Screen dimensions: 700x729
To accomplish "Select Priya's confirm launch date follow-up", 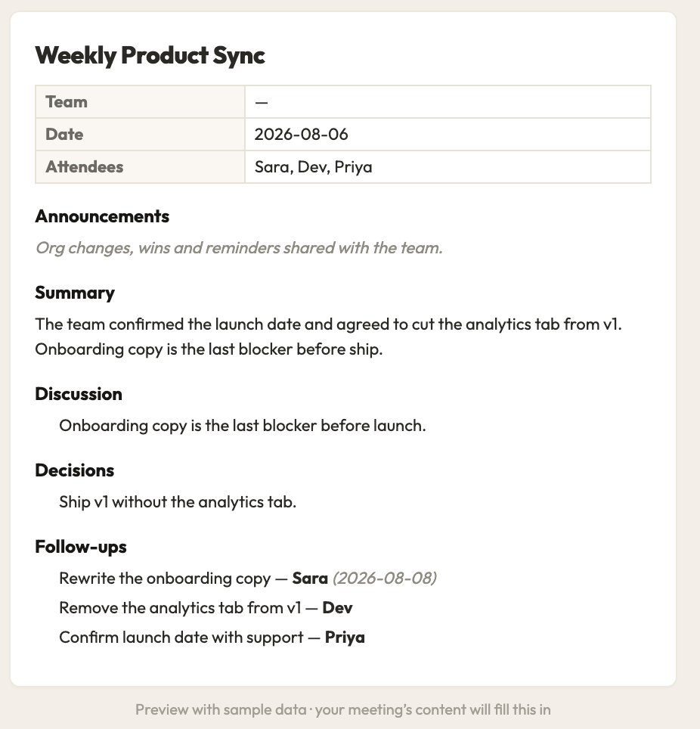I will [212, 637].
